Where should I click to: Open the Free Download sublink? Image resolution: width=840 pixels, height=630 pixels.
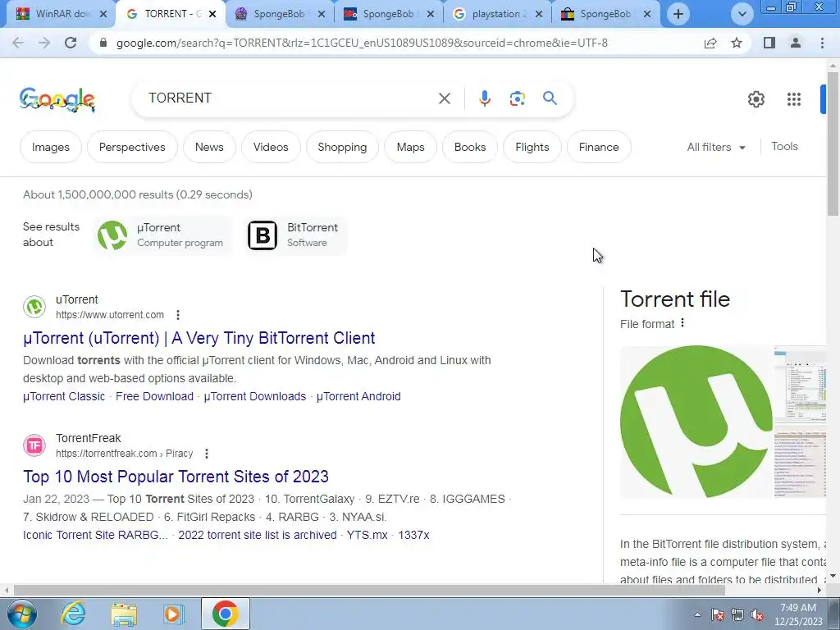point(154,396)
